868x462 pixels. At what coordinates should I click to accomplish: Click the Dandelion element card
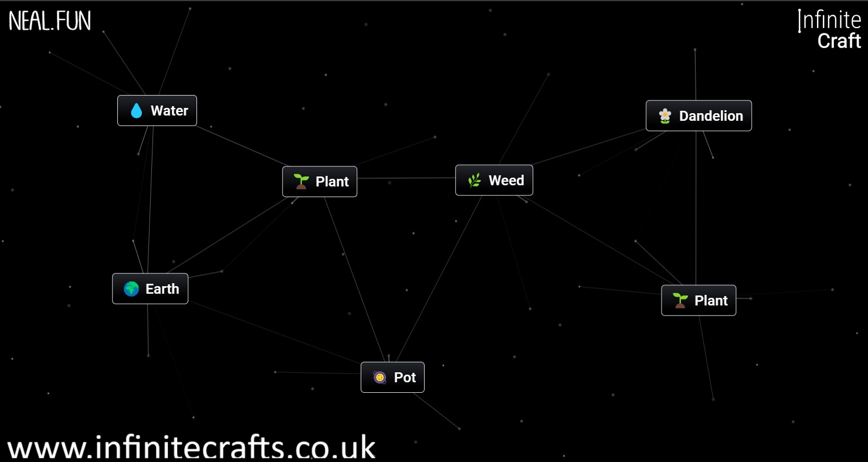699,116
